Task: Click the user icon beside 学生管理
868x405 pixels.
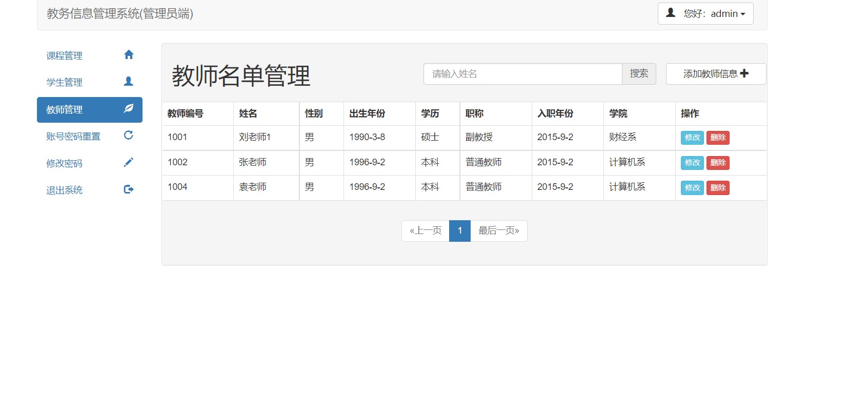Action: tap(129, 82)
